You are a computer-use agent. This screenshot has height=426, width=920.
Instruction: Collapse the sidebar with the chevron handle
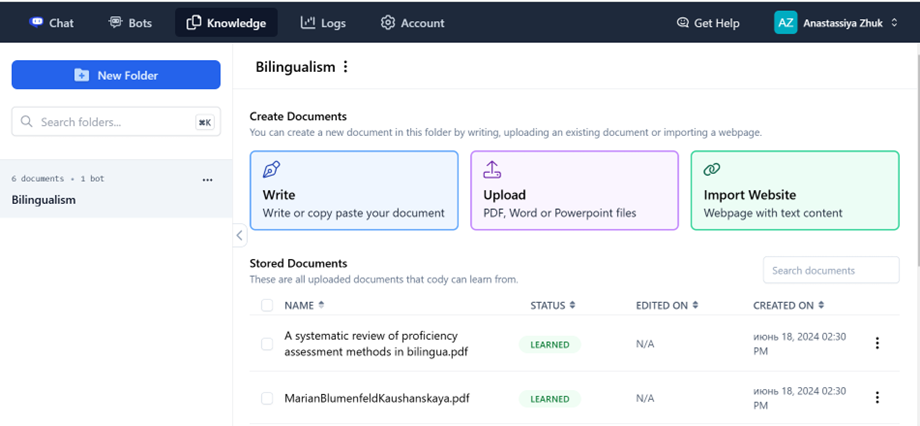239,235
